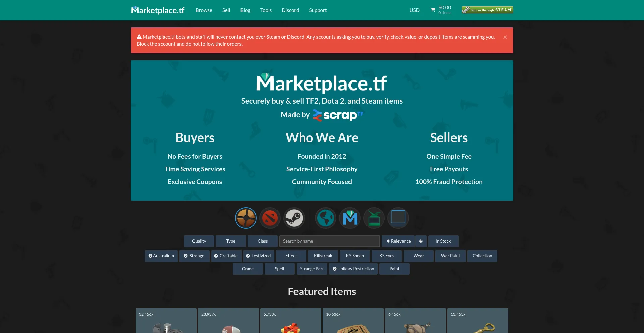Go to the Blog page
The height and width of the screenshot is (333, 644).
[x=245, y=10]
